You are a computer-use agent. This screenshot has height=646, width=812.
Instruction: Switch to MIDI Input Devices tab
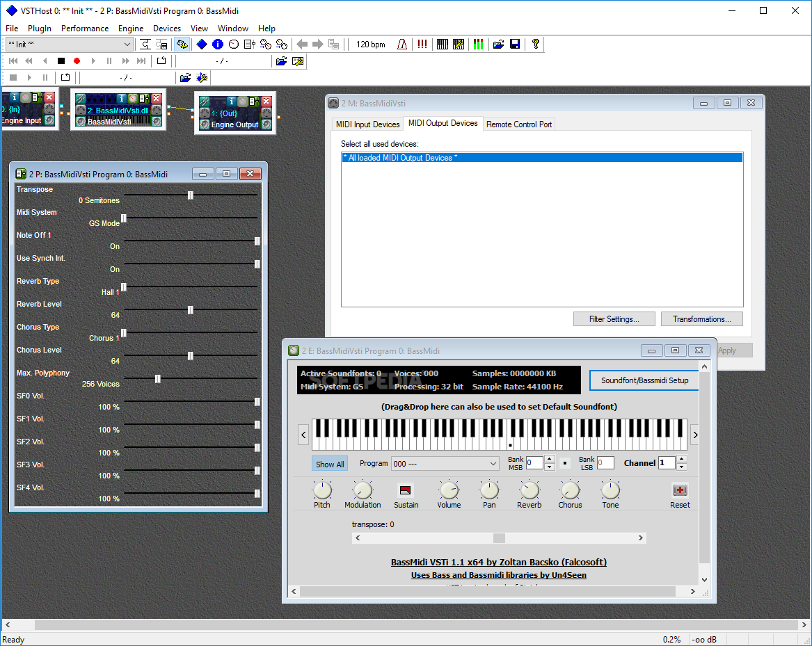tap(367, 124)
